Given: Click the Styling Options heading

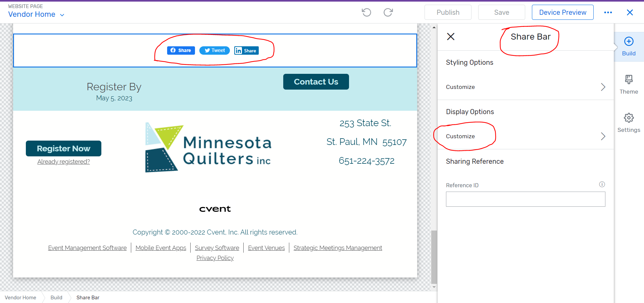Looking at the screenshot, I should coord(469,62).
